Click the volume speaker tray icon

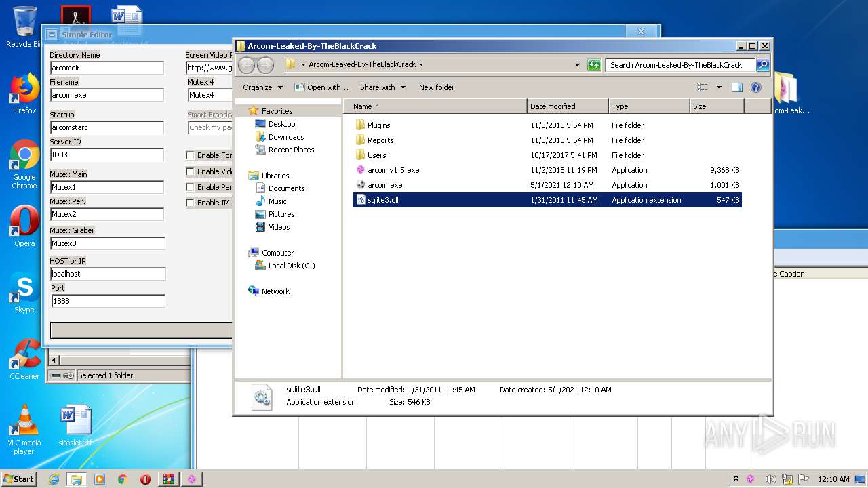point(770,479)
